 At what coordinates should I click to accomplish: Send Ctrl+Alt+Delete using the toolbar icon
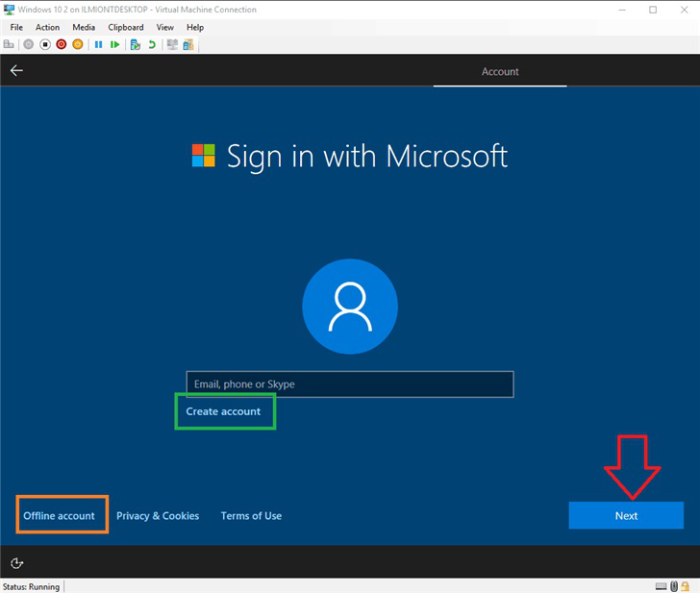10,44
